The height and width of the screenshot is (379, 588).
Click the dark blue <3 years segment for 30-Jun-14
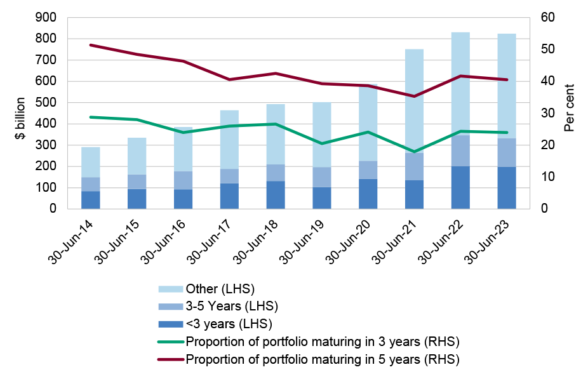click(91, 200)
